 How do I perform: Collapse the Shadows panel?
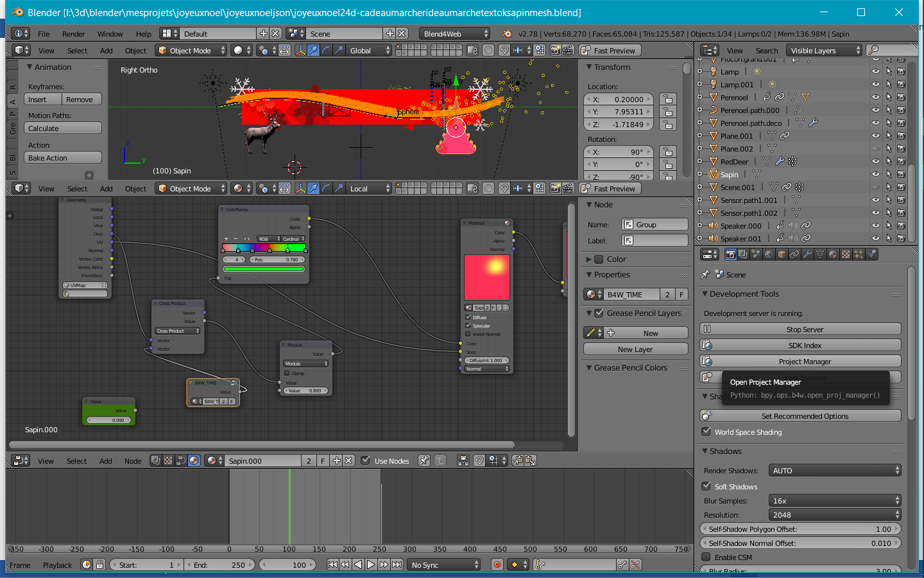click(x=705, y=451)
